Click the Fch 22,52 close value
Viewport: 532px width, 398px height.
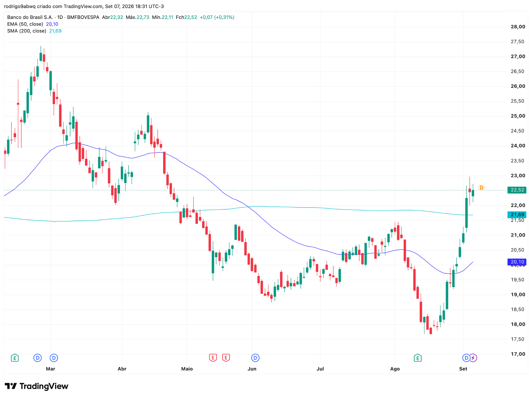click(x=187, y=17)
